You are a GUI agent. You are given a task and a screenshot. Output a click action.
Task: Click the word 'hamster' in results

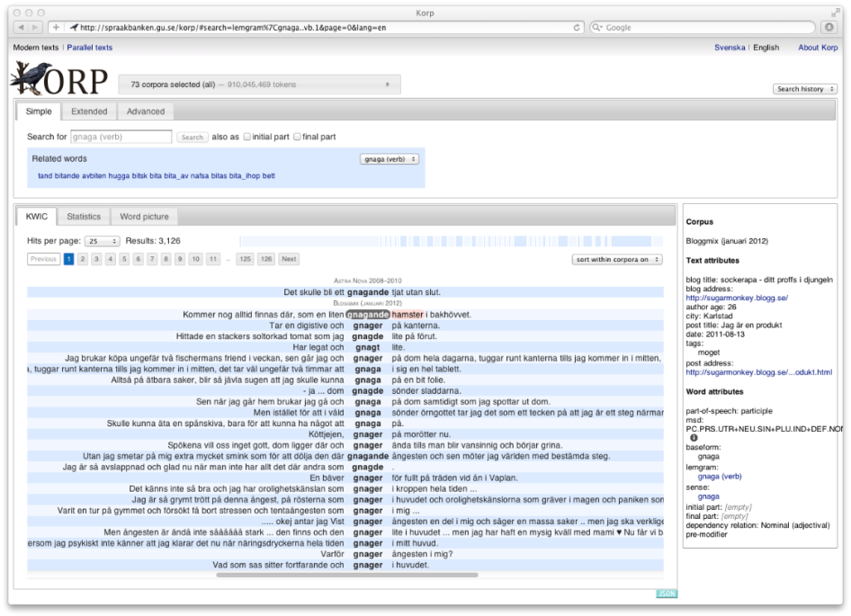tap(408, 315)
